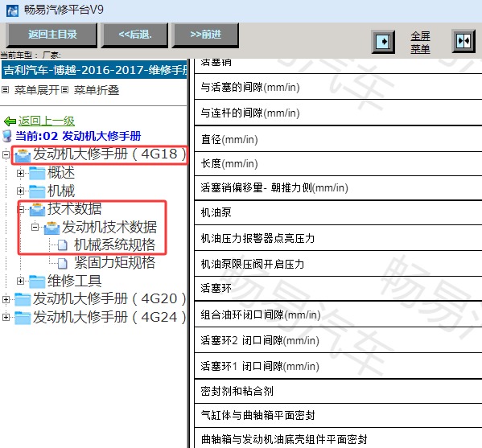Select the 机械 tree item

(61, 191)
